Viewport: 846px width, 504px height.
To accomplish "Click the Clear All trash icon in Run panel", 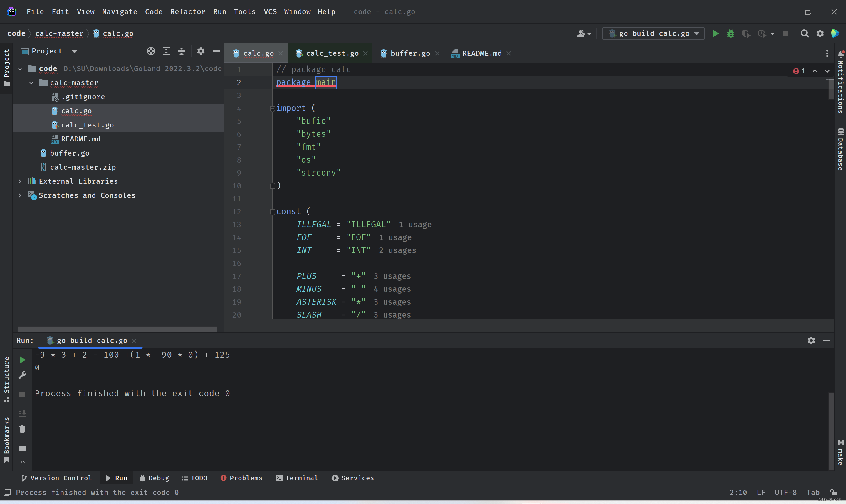I will tap(22, 429).
